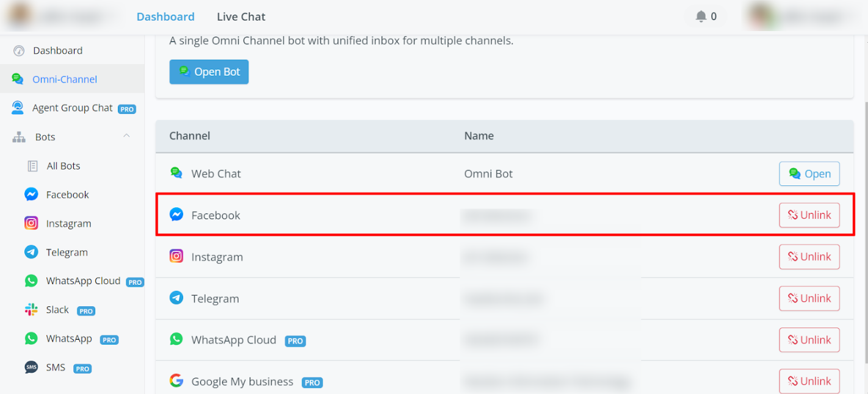
Task: Click SMS icon in sidebar
Action: click(31, 368)
